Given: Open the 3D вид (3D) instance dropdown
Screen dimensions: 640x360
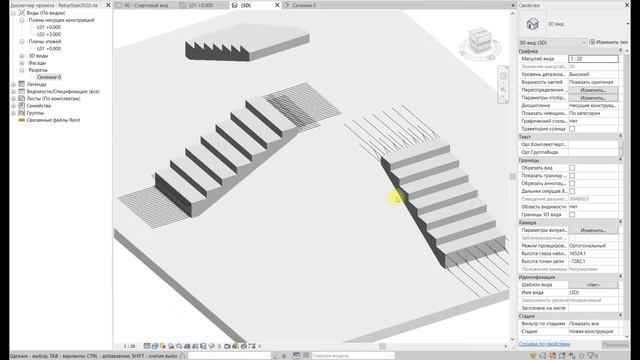Looking at the screenshot, I should click(x=553, y=42).
